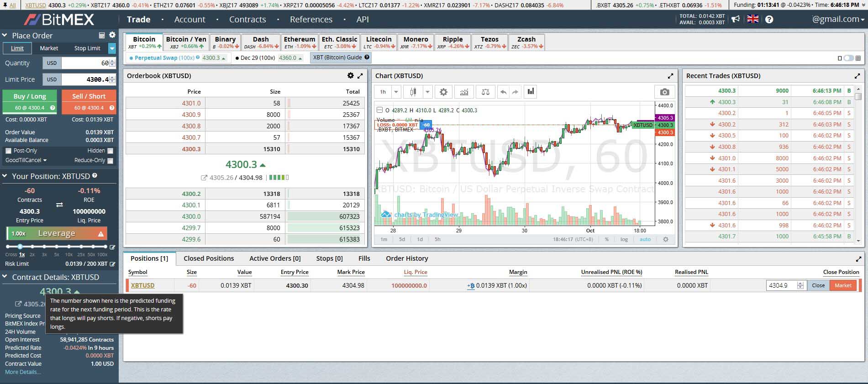Click Close button in positions row
The height and width of the screenshot is (384, 868).
coord(818,285)
